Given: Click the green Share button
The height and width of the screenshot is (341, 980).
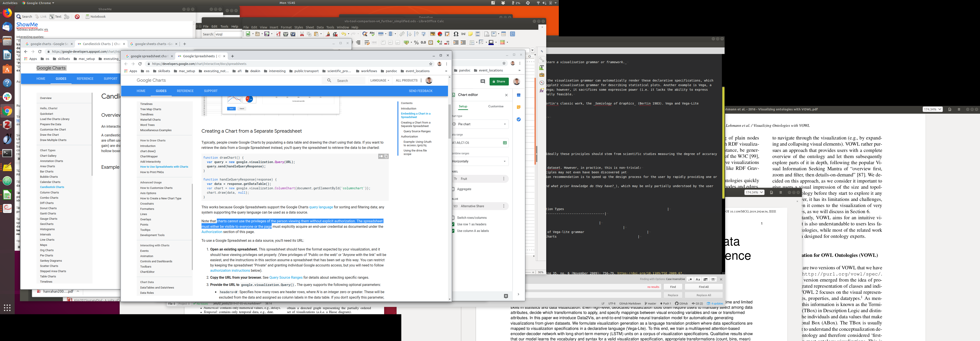Looking at the screenshot, I should click(x=499, y=81).
